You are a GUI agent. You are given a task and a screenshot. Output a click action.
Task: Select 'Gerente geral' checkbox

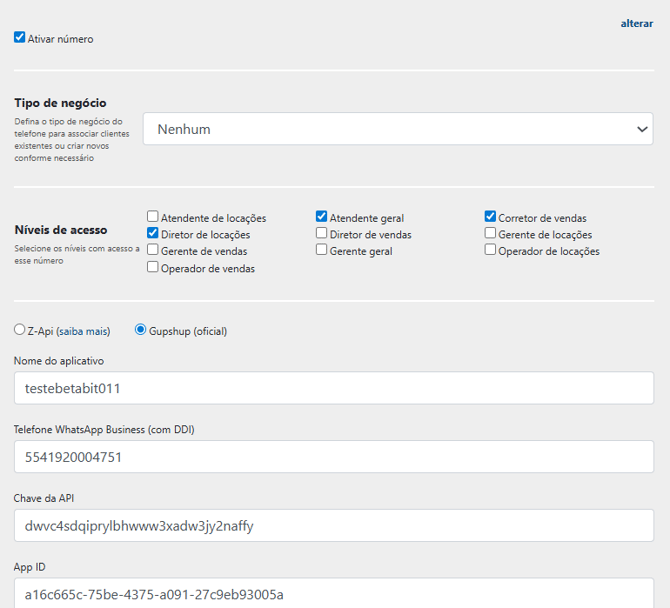click(x=322, y=251)
